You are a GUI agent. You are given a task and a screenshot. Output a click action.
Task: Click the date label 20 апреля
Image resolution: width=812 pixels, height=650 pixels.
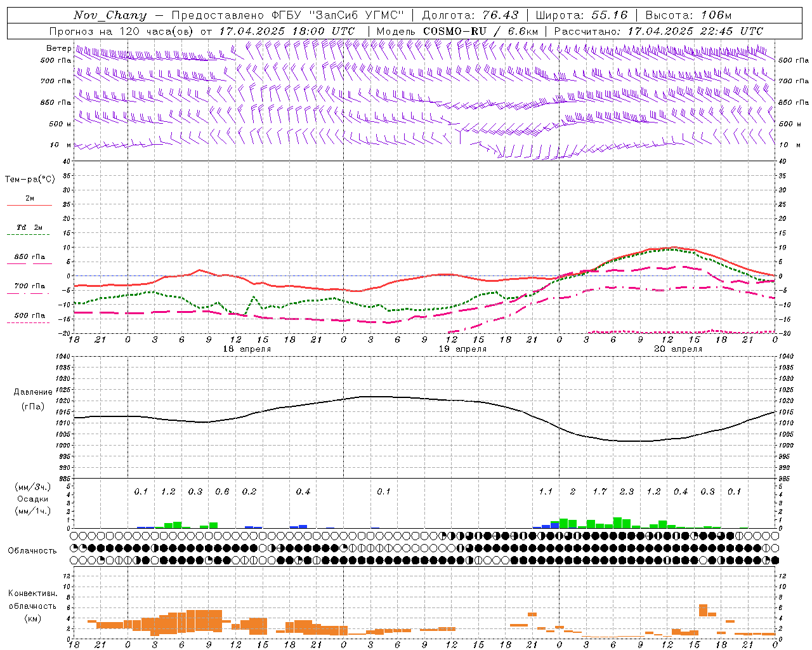click(678, 349)
